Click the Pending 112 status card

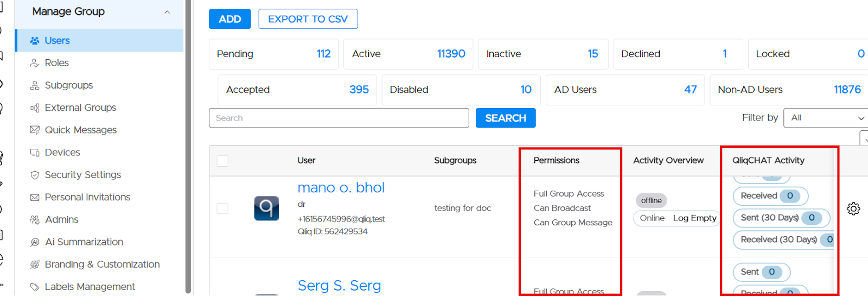tap(273, 54)
